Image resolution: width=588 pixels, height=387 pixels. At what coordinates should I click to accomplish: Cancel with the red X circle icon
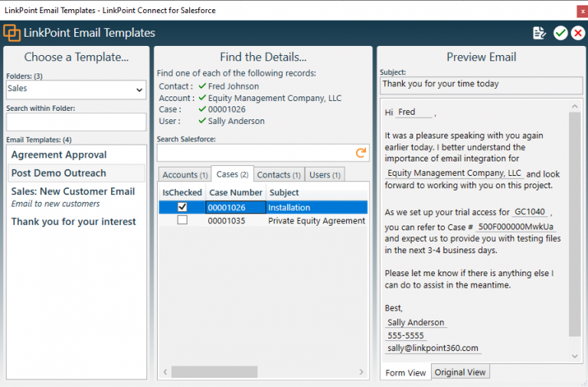tap(578, 33)
